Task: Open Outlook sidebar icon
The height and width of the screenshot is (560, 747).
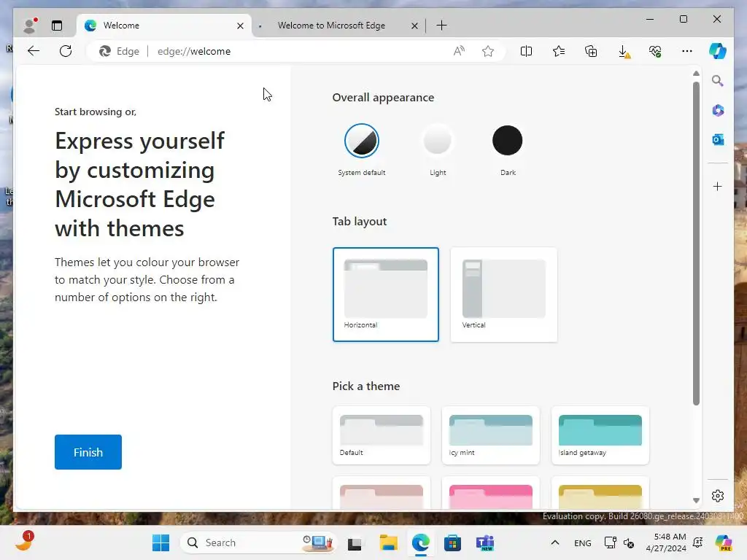Action: coord(718,139)
